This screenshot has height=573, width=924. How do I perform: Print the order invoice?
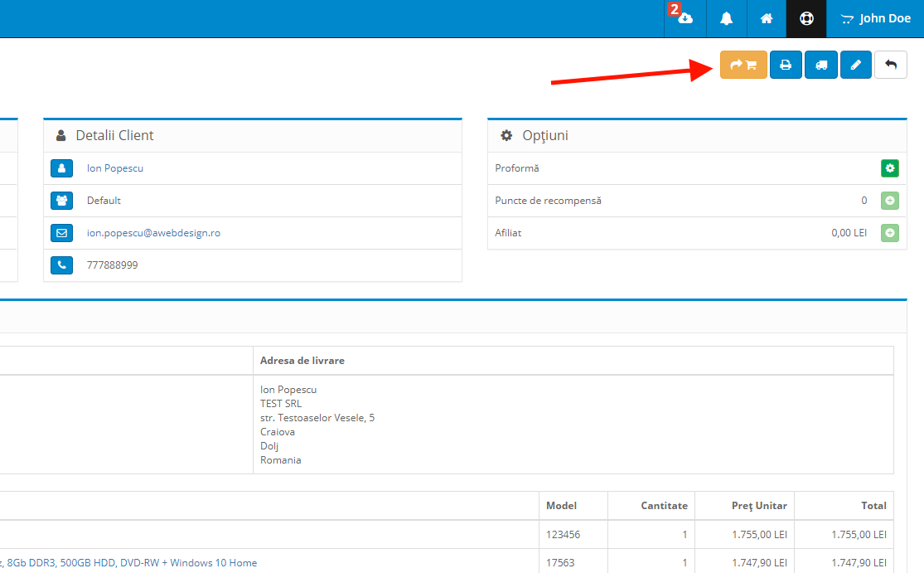785,65
